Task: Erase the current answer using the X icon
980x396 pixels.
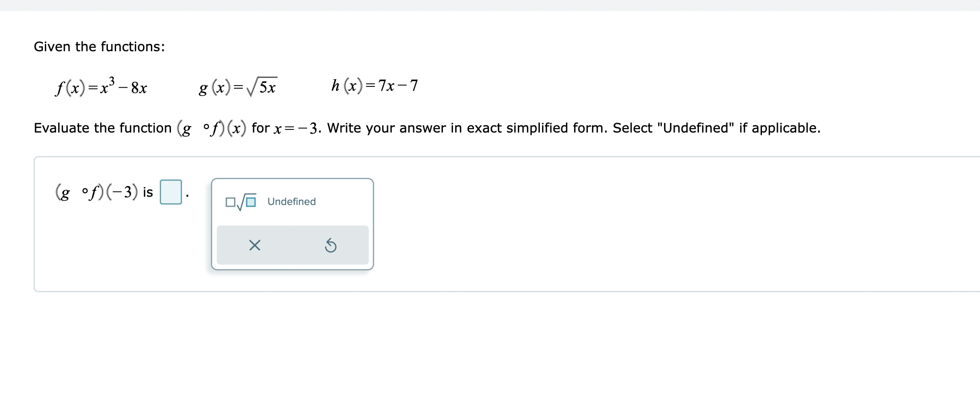Action: click(x=255, y=246)
